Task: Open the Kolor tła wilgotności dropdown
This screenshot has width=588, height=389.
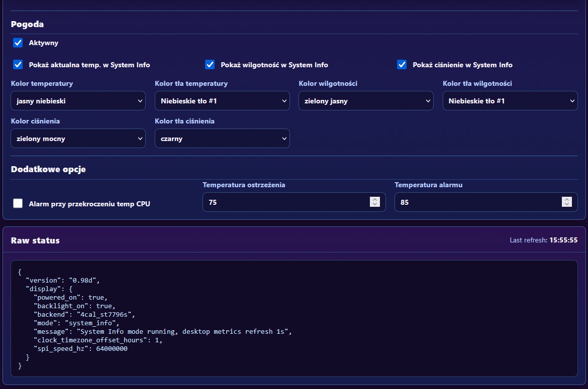Action: coord(510,101)
